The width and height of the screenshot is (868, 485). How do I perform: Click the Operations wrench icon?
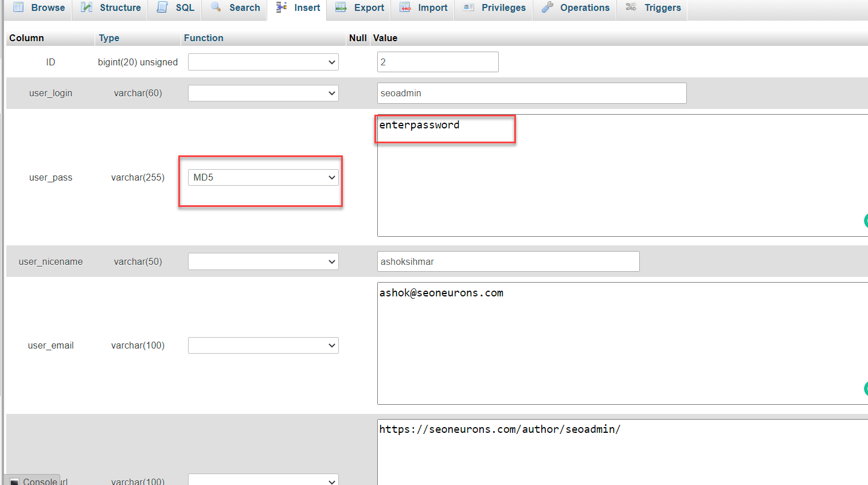pyautogui.click(x=548, y=7)
